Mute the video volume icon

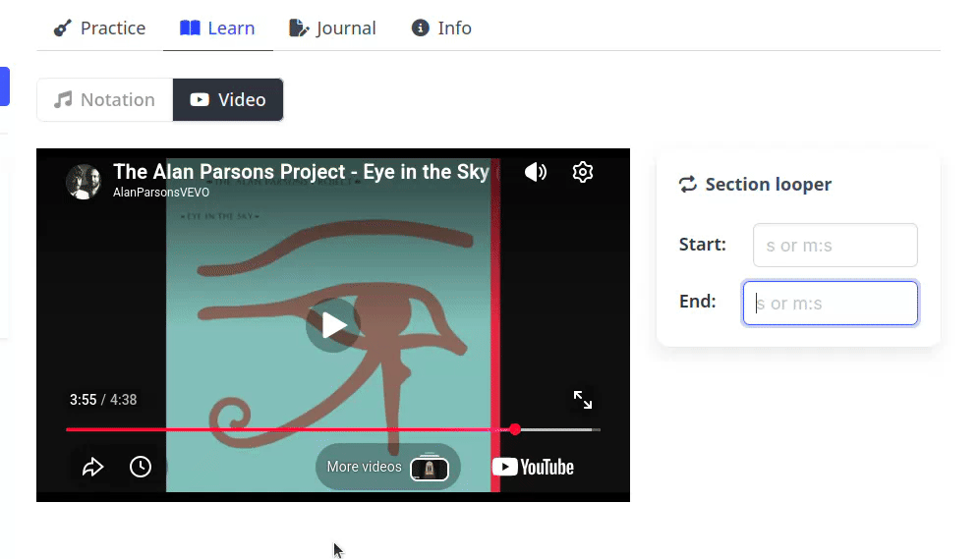pos(536,172)
